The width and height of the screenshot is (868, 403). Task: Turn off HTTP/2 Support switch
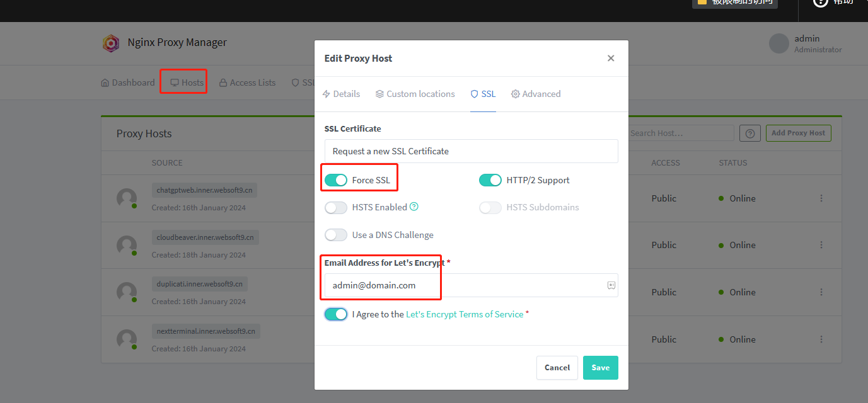tap(490, 180)
